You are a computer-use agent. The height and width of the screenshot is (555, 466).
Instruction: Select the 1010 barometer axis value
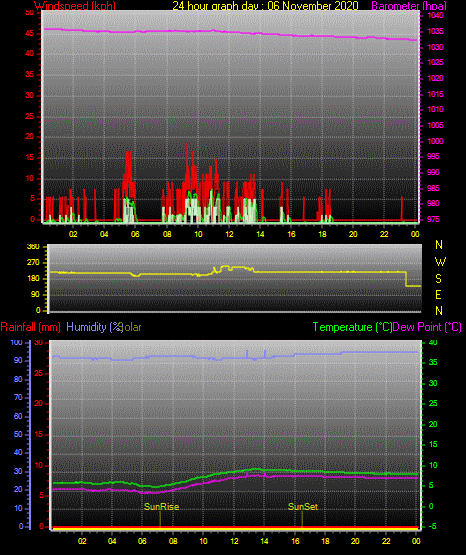[435, 110]
